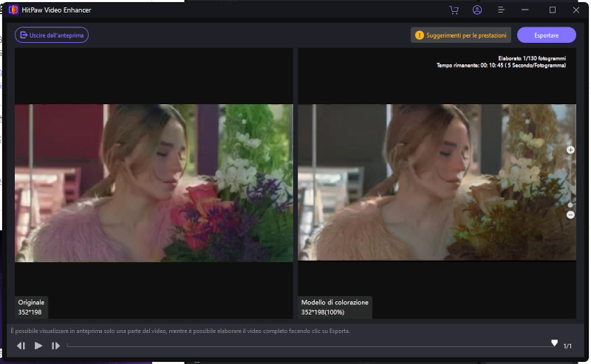This screenshot has height=364, width=591.
Task: Click the Originale video preview pane
Action: coord(154,182)
